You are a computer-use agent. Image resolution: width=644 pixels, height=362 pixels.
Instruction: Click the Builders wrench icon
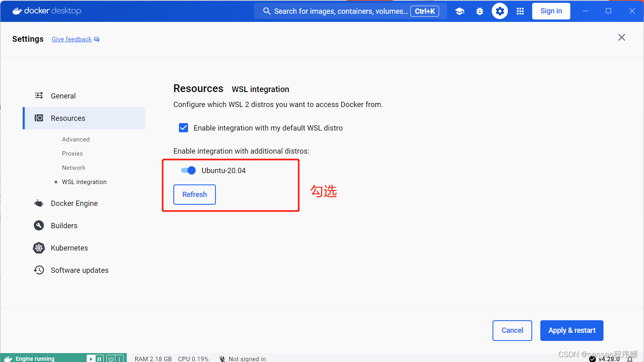(x=39, y=225)
